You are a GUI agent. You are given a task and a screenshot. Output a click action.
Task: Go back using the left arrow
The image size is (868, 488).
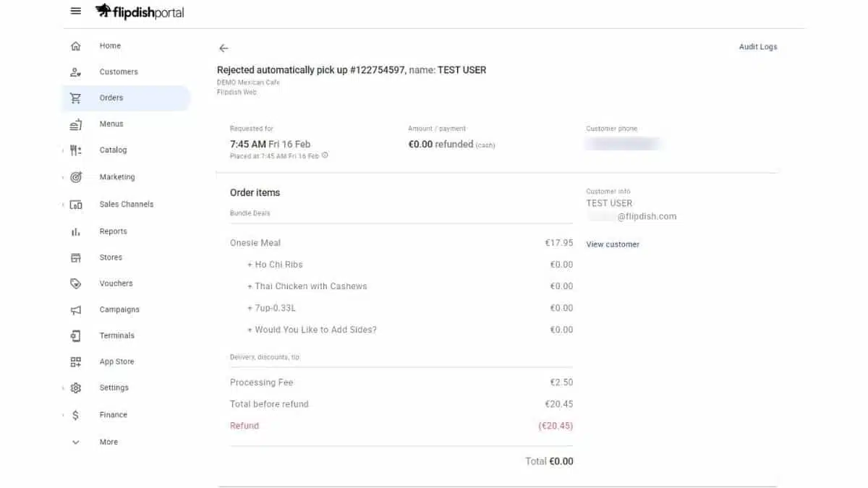(x=224, y=48)
